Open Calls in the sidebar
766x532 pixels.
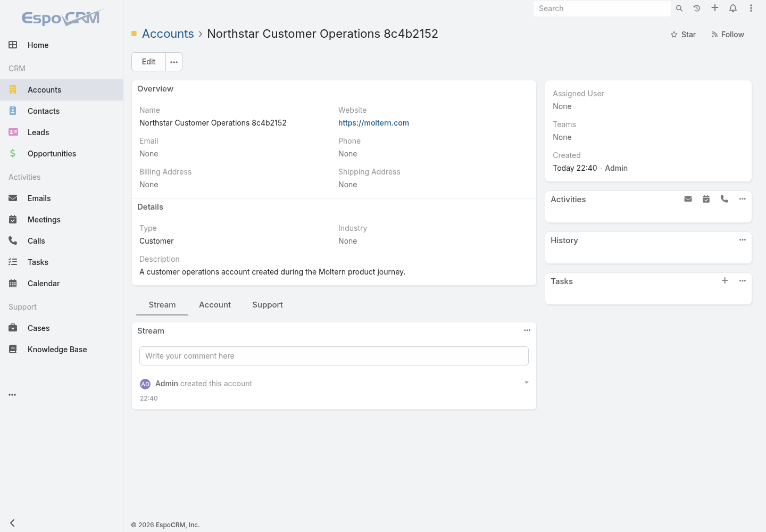(x=62, y=241)
